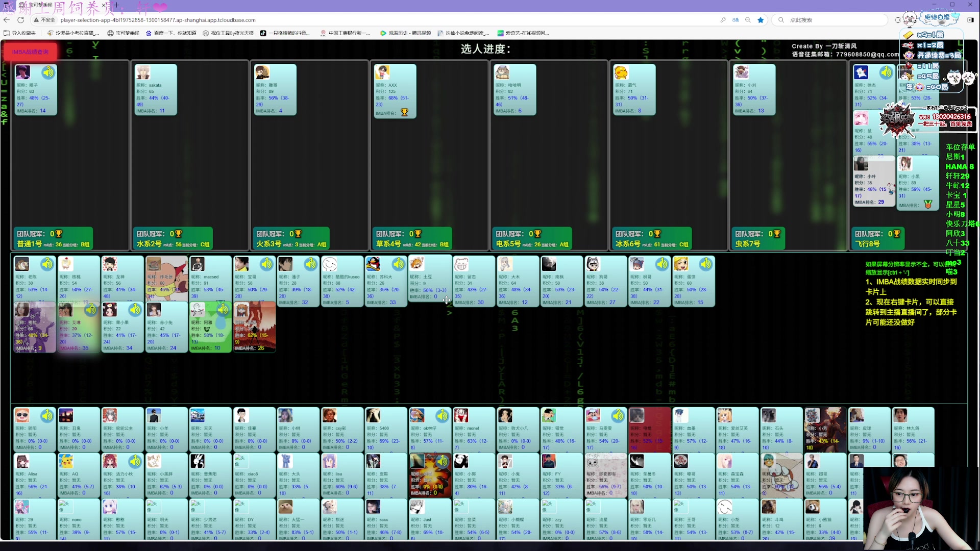This screenshot has width=980, height=551.
Task: Select the 龙神 player card
Action: click(x=122, y=278)
